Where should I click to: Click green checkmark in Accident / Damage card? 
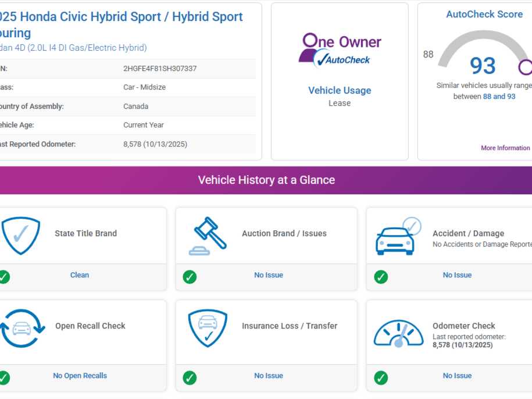(381, 277)
